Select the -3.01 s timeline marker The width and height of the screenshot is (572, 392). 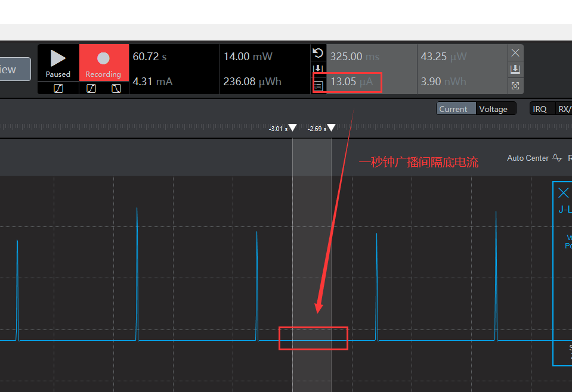(x=292, y=127)
